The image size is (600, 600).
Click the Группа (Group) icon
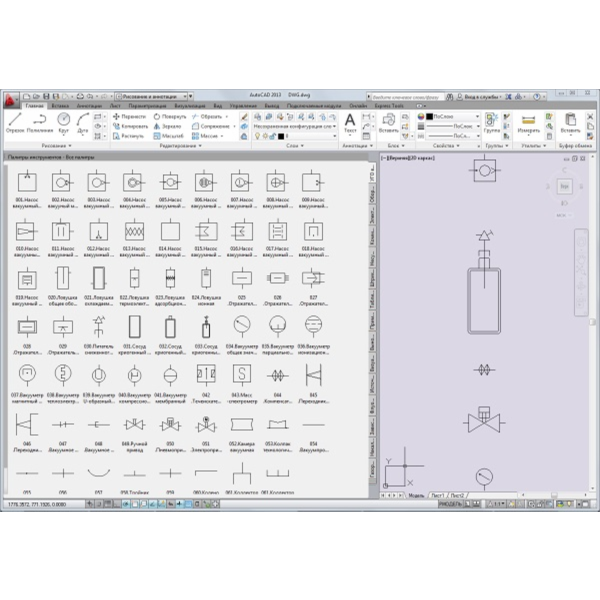tap(492, 122)
